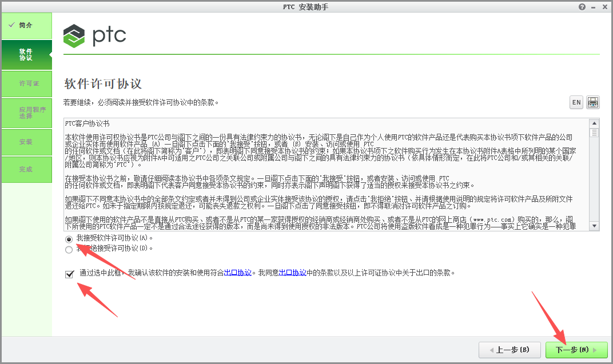Open print via the printer icon

pos(592,102)
